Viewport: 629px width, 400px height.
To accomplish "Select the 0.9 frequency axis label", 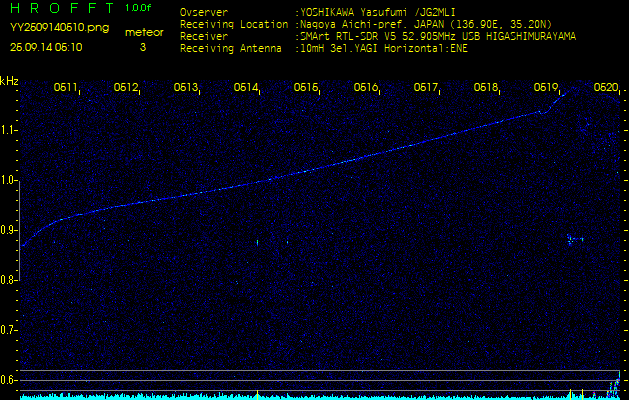I will click(x=9, y=230).
